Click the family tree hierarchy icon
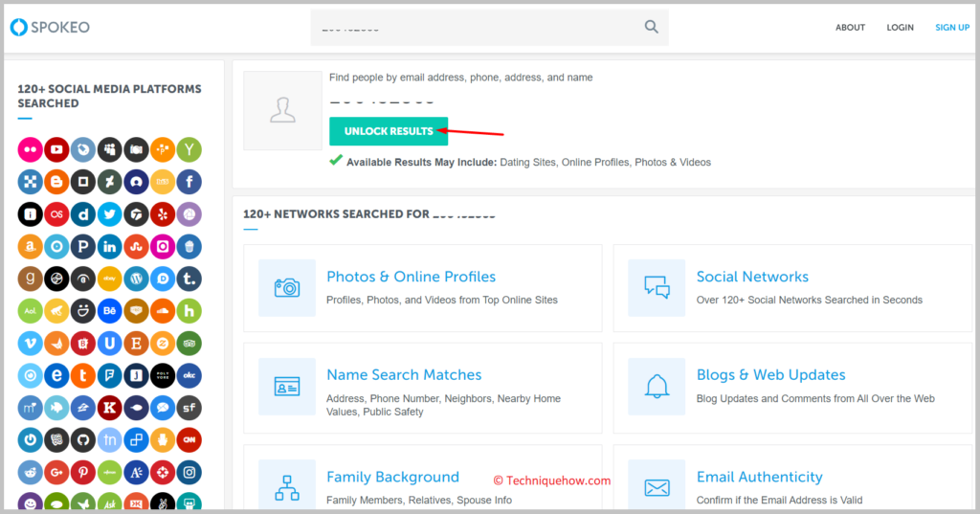Screen dimensions: 980x514 coord(287,487)
